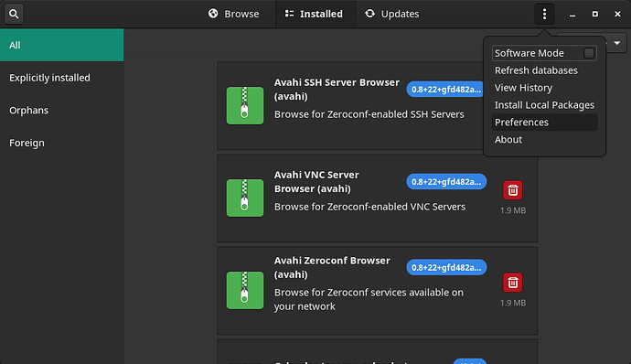
Task: Open the About menu entry
Action: (544, 140)
